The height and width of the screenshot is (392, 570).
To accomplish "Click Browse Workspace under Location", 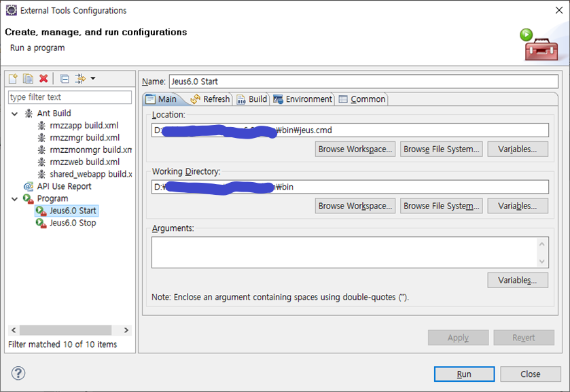I will click(x=355, y=149).
